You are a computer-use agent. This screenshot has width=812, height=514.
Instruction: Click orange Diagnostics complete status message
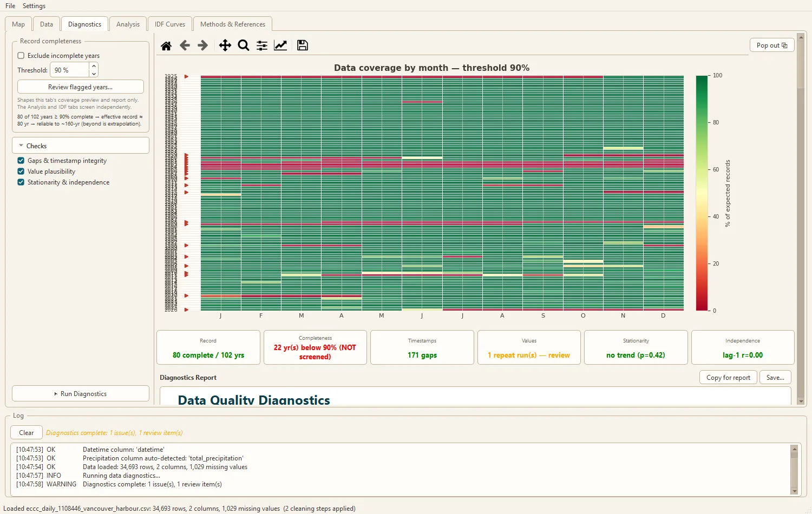pos(114,433)
